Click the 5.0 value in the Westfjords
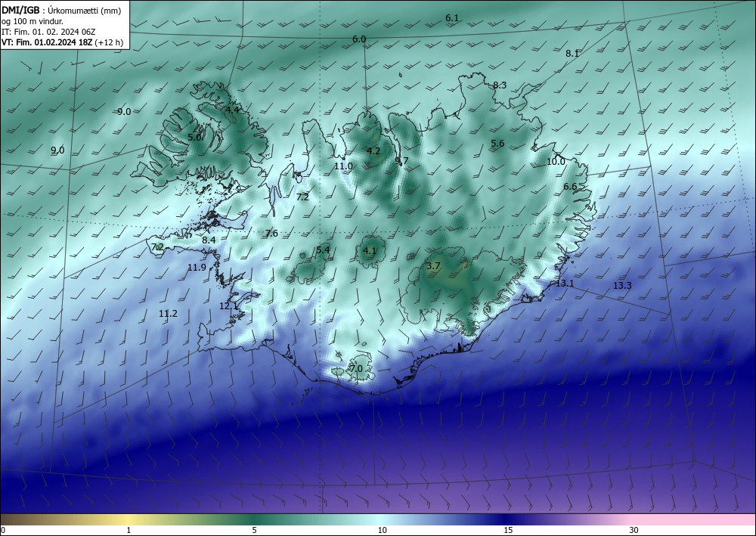The image size is (756, 536). pyautogui.click(x=194, y=138)
